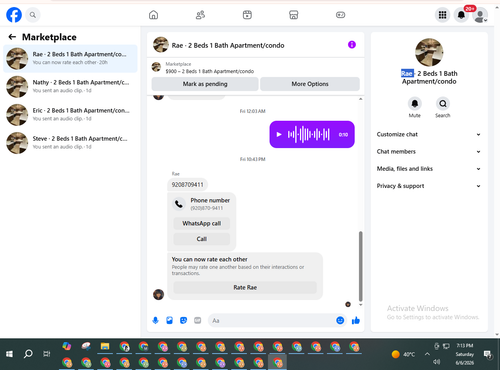This screenshot has height=370, width=500.
Task: Click the large profile picture in right panel
Action: [429, 52]
